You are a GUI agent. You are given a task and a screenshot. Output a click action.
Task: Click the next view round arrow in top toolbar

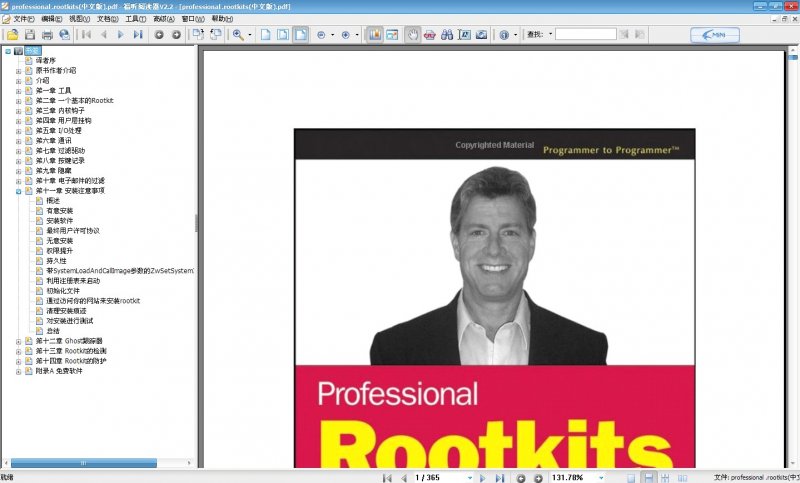tap(177, 35)
